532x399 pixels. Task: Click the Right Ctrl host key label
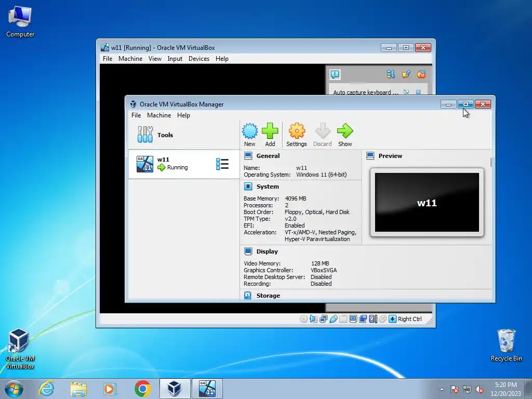point(409,319)
